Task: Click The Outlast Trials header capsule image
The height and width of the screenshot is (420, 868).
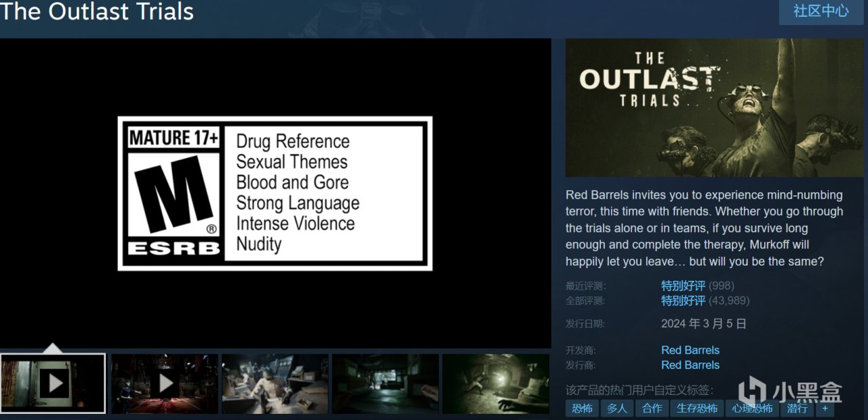Action: tap(715, 108)
